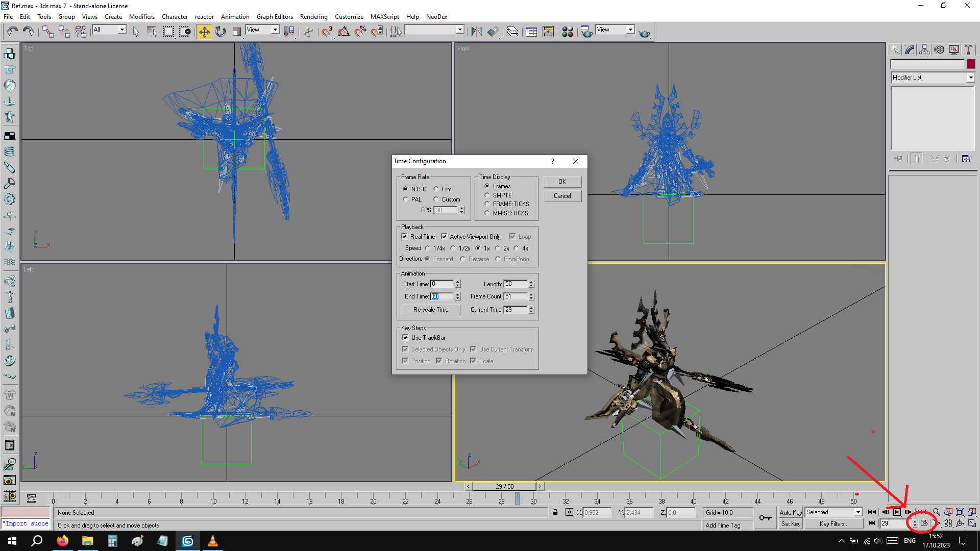Image resolution: width=980 pixels, height=551 pixels.
Task: Select the PAL frame rate option
Action: point(406,199)
